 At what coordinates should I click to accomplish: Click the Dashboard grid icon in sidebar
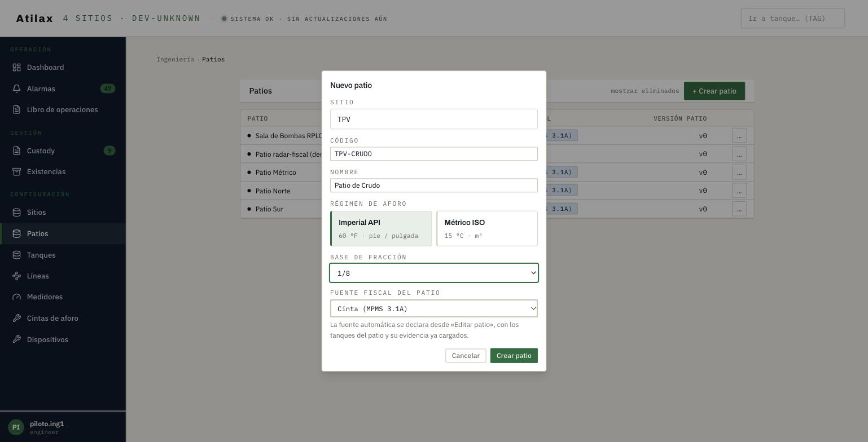[x=17, y=68]
